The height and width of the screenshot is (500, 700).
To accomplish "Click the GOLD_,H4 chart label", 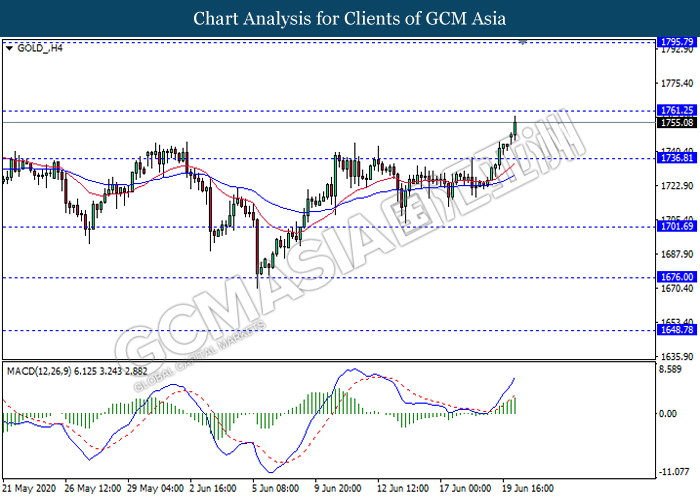I will click(x=40, y=48).
